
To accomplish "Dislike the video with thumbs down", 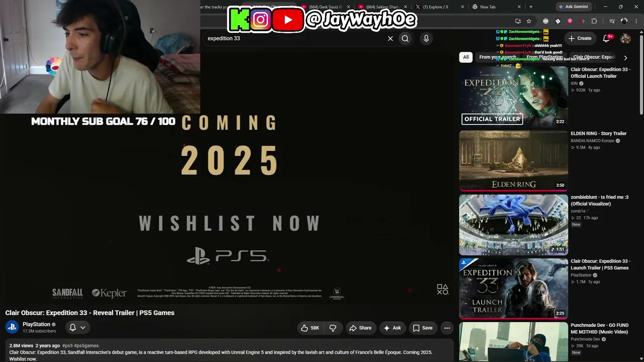I will coord(333,328).
